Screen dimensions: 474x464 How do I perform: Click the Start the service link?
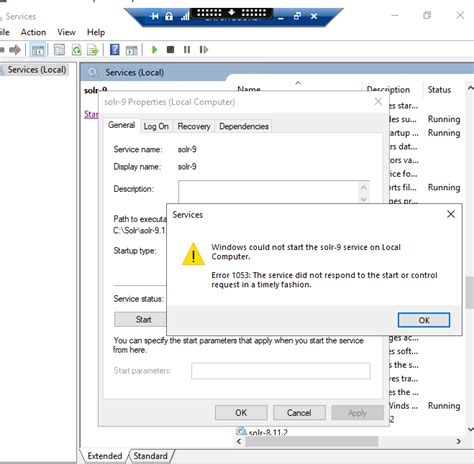coord(91,114)
